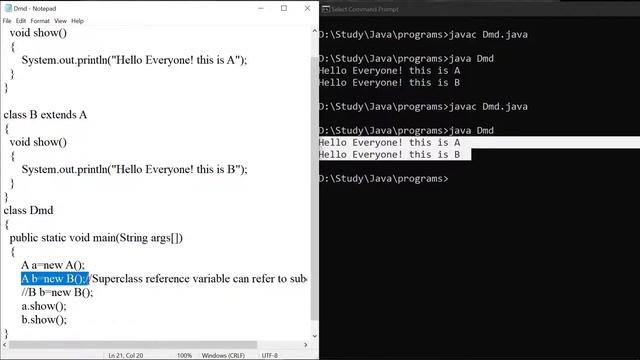
Task: Click the highlighted 'A b=new B();' code
Action: click(55, 279)
